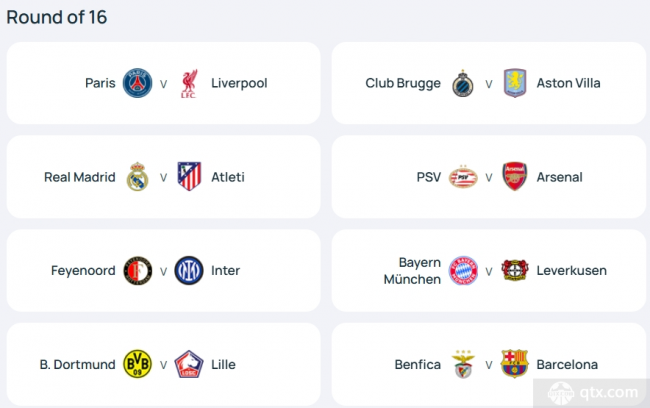Screen dimensions: 650x408
Task: Select the Arsenal cannon crest
Action: click(x=514, y=176)
